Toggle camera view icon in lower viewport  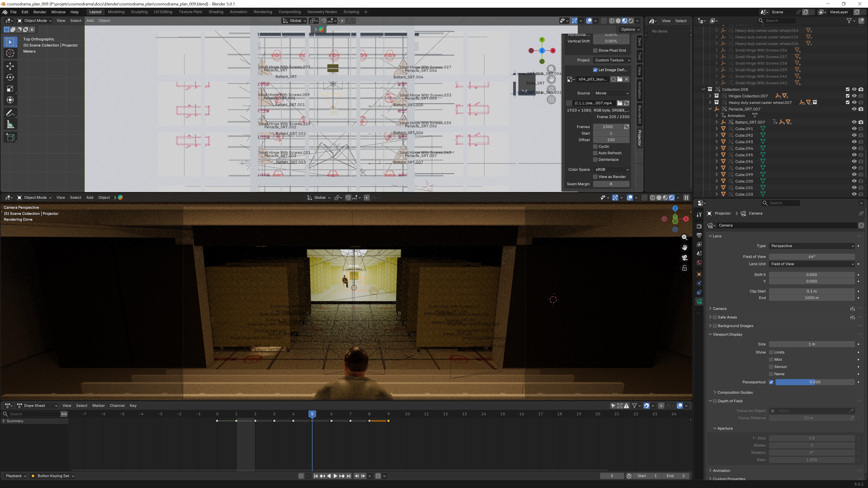pos(684,258)
